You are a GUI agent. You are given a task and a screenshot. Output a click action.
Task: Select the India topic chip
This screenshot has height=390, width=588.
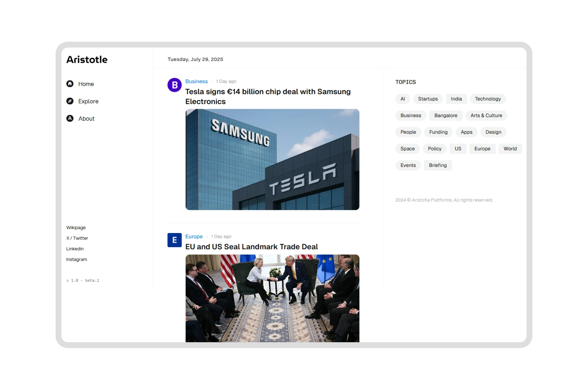point(457,99)
